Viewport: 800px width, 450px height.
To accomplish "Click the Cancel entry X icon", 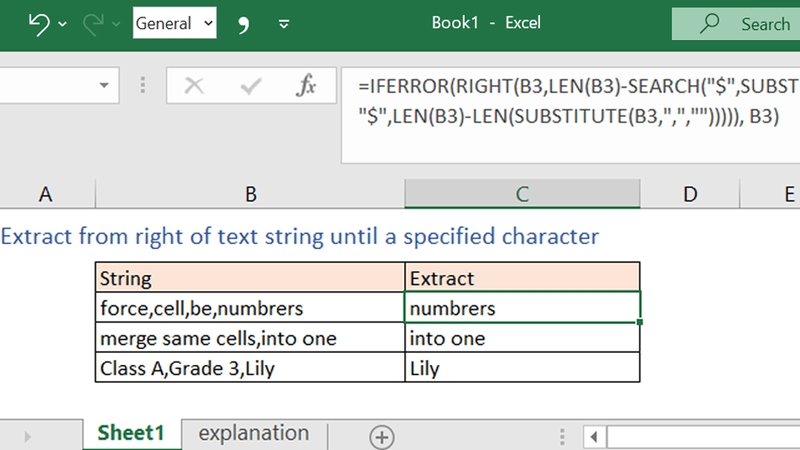I will pos(194,85).
